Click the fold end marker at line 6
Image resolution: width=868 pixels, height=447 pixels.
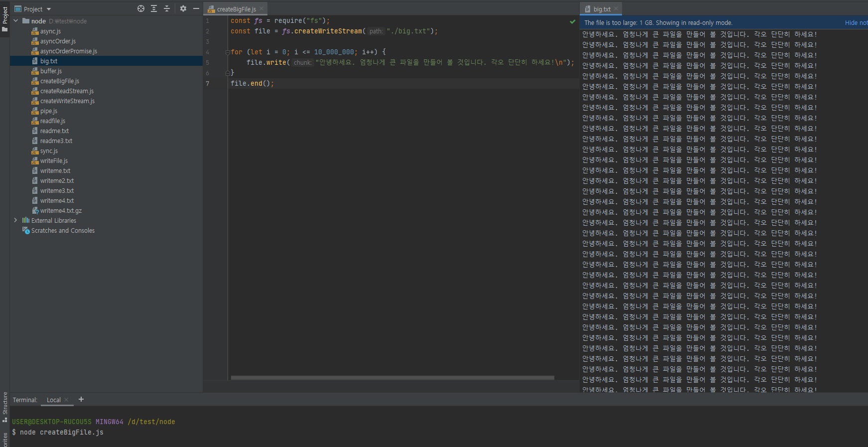tap(228, 73)
